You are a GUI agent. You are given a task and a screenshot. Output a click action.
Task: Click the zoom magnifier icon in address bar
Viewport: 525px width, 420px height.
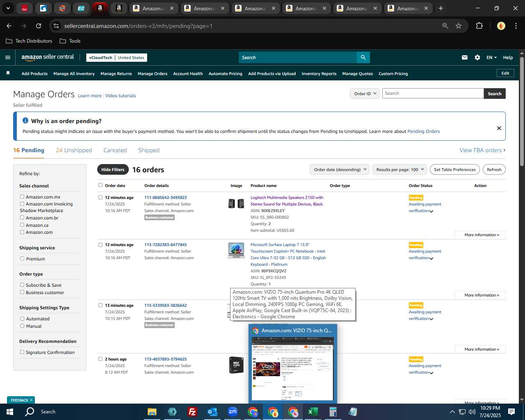445,26
